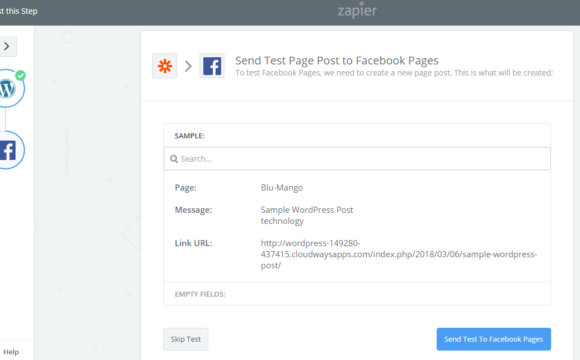Open the Help link at bottom left

click(11, 352)
